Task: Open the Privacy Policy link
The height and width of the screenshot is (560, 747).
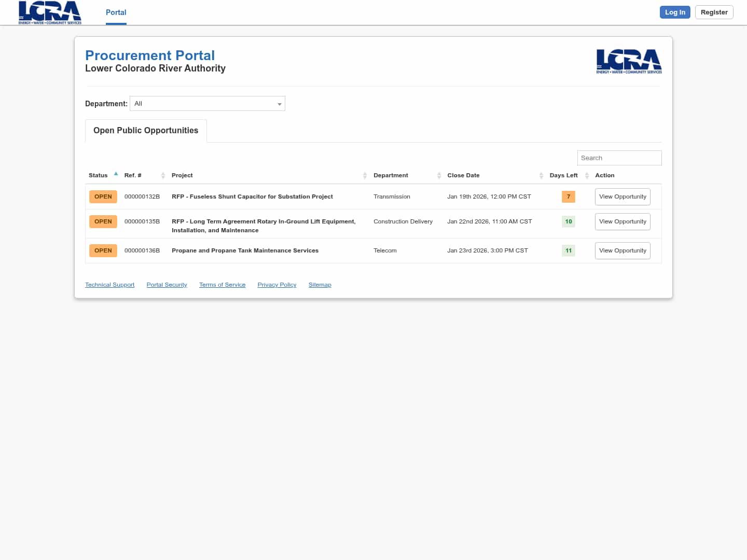Action: 277,285
